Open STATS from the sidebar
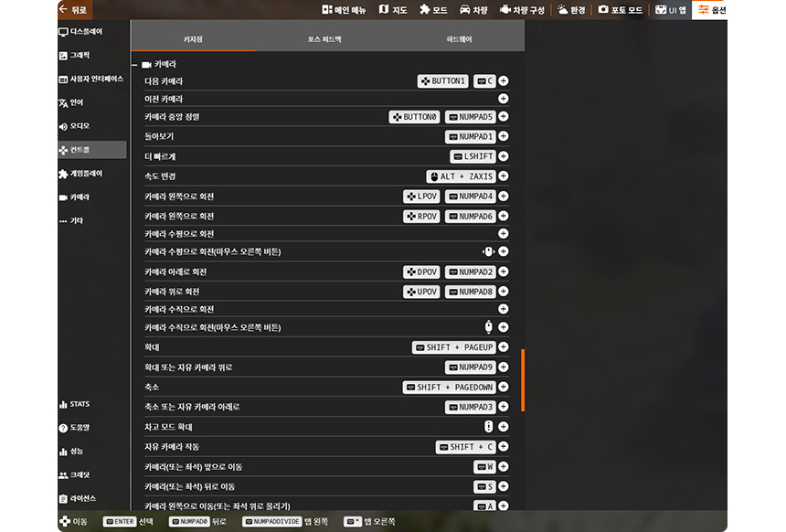This screenshot has height=532, width=786. pos(80,404)
